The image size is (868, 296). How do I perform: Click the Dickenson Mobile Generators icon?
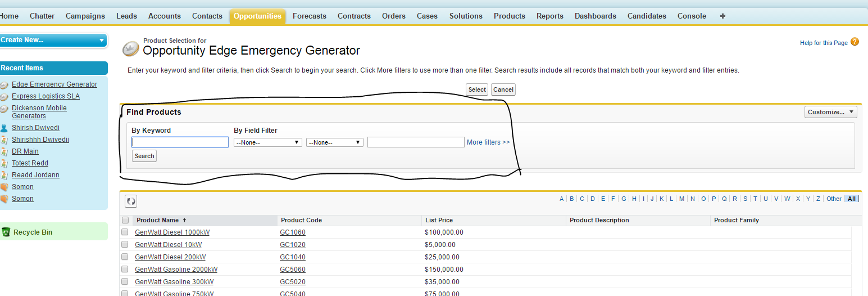coord(4,109)
